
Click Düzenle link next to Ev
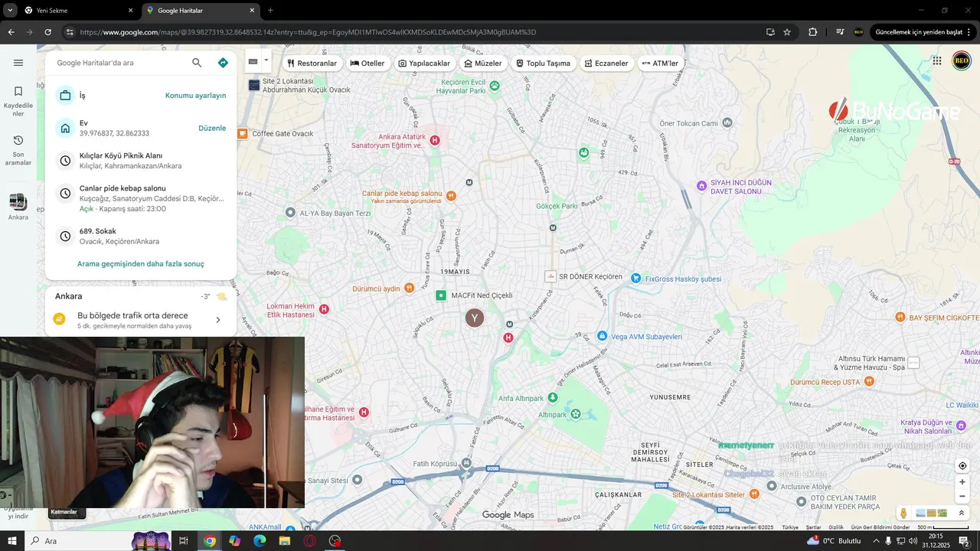212,128
